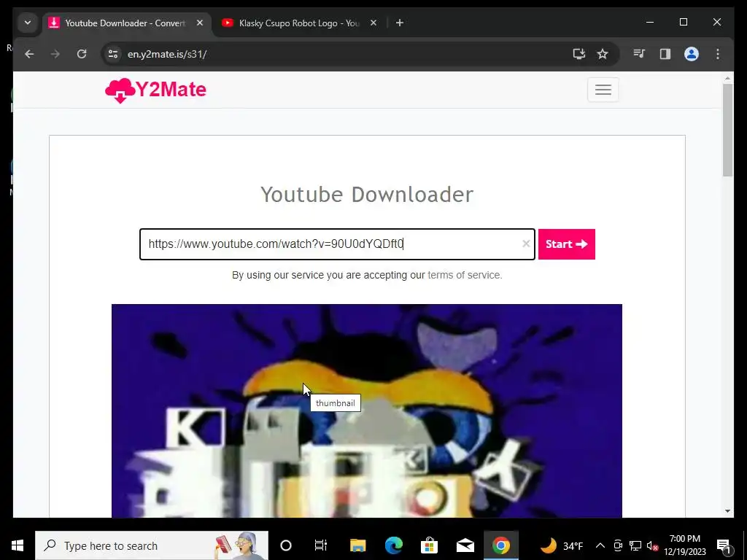Open Task View on the taskbar
The image size is (747, 560).
click(321, 545)
